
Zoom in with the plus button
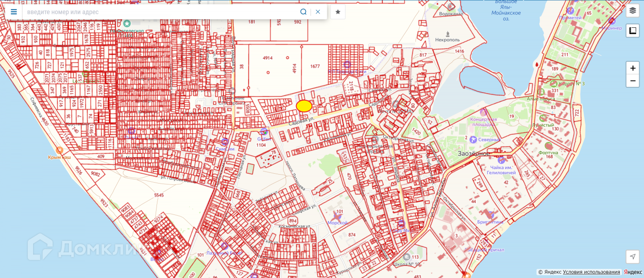(632, 68)
